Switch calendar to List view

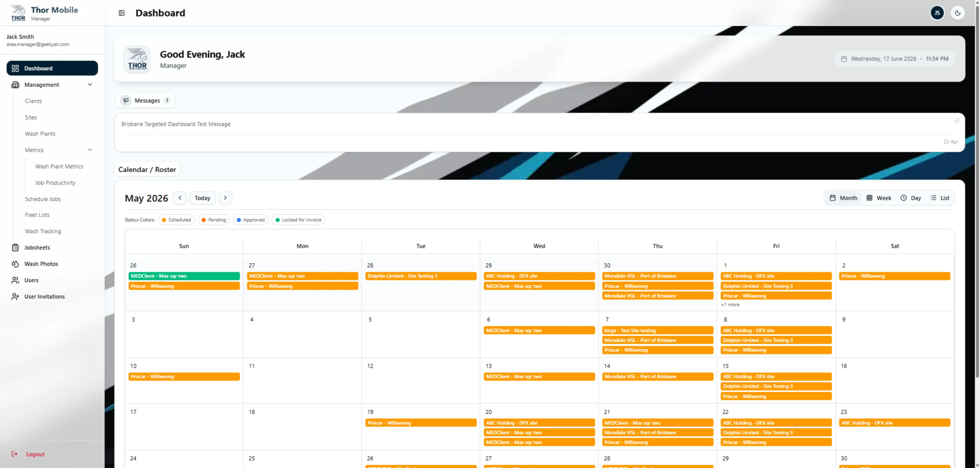click(940, 198)
